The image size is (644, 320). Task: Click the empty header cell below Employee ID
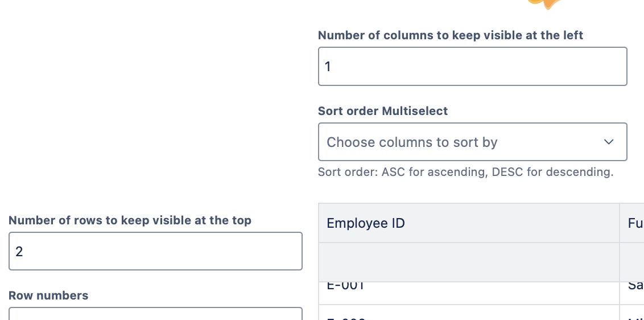click(x=468, y=262)
